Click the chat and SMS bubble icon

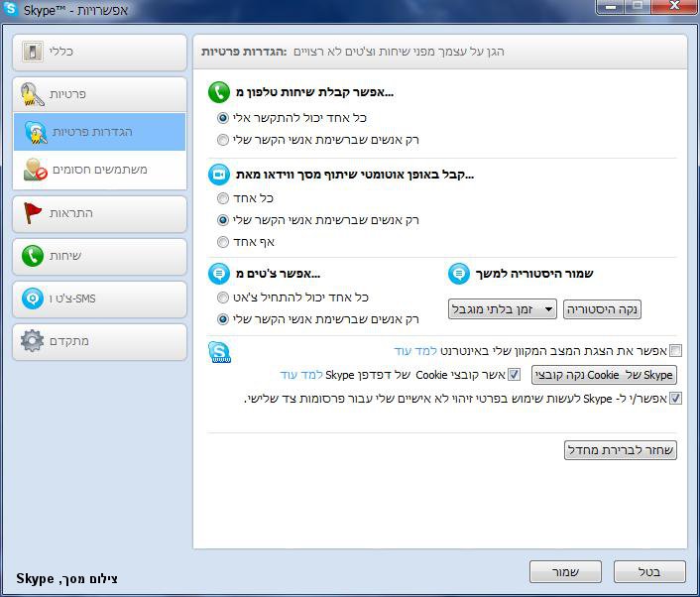pos(33,298)
